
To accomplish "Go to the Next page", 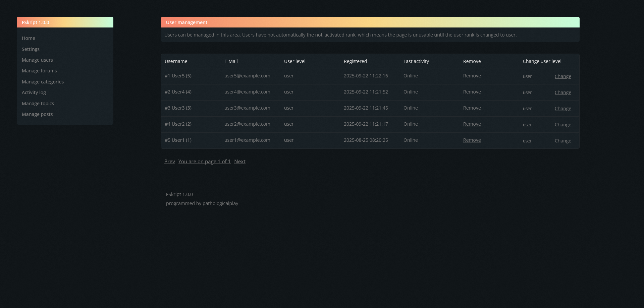I will point(239,162).
